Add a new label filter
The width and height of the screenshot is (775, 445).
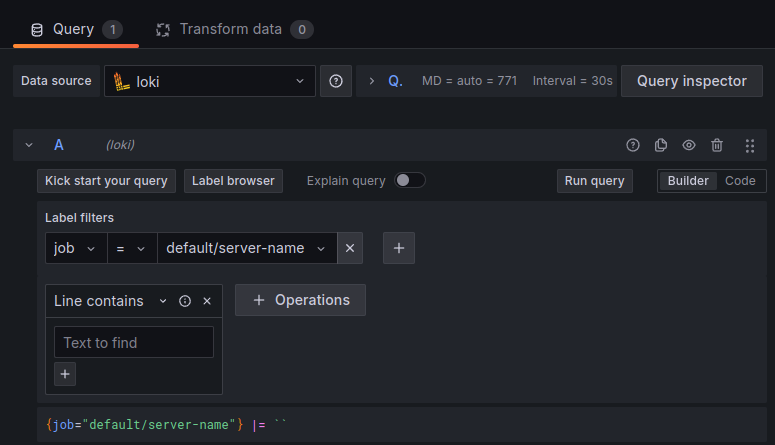coord(399,248)
